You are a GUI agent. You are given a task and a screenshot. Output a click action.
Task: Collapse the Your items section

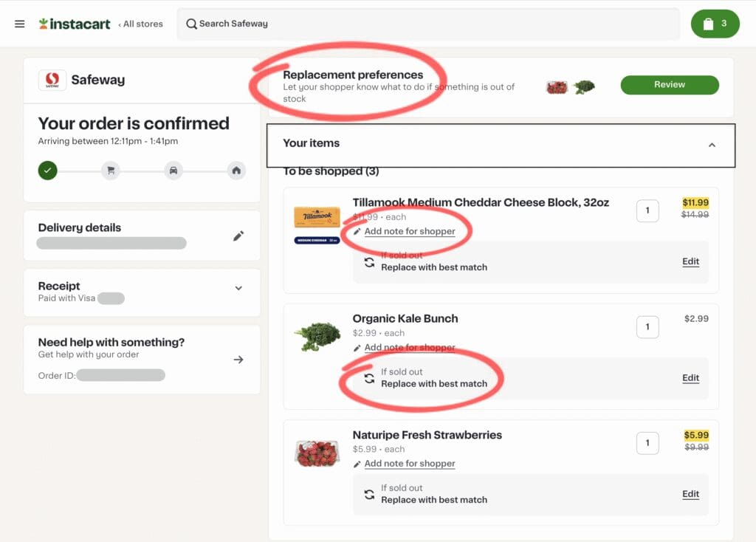coord(712,145)
